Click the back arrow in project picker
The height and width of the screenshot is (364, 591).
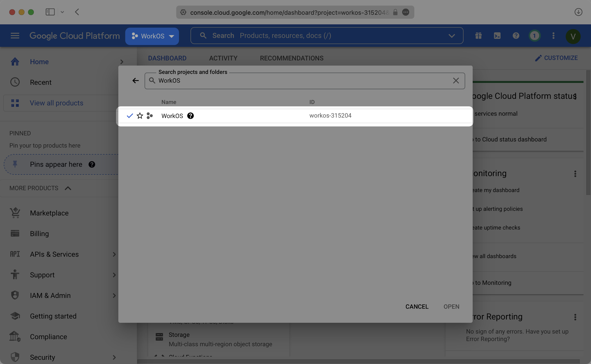pos(136,81)
